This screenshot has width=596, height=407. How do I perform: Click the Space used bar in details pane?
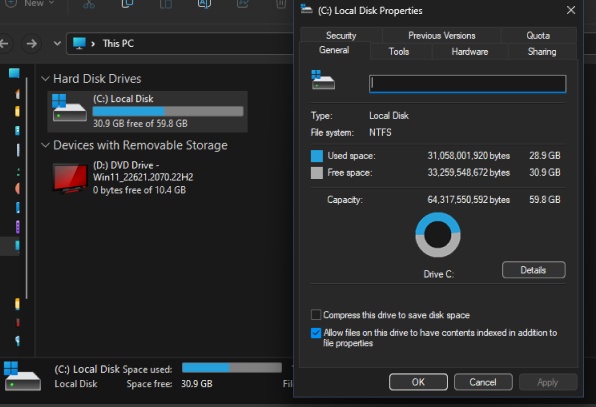pos(232,367)
